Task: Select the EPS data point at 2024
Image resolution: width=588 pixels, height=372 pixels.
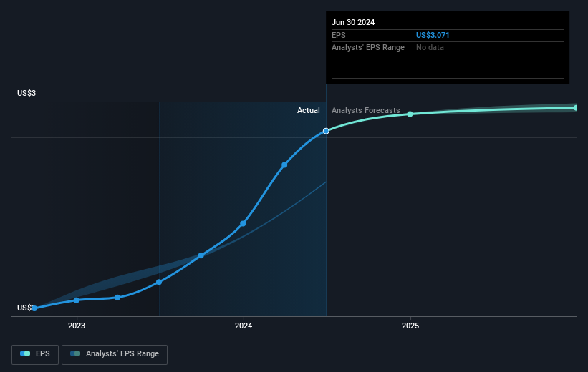Action: pyautogui.click(x=243, y=224)
